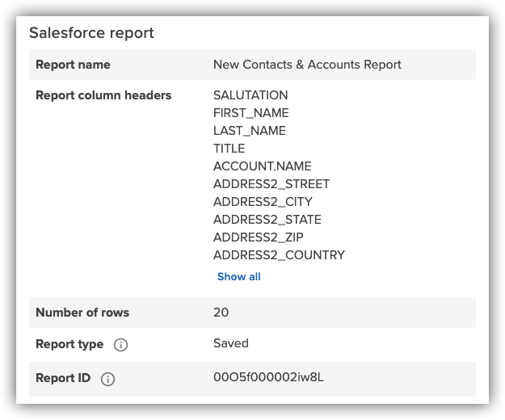Click the 'Report ID' label
This screenshot has height=420, width=505.
pos(63,378)
